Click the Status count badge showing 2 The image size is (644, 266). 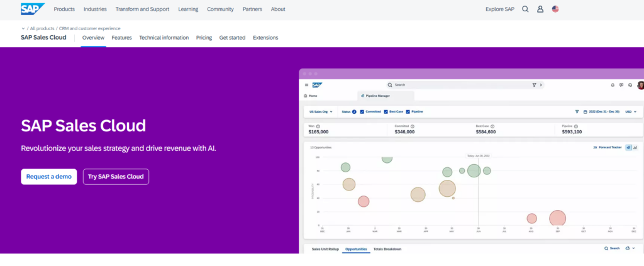point(354,112)
